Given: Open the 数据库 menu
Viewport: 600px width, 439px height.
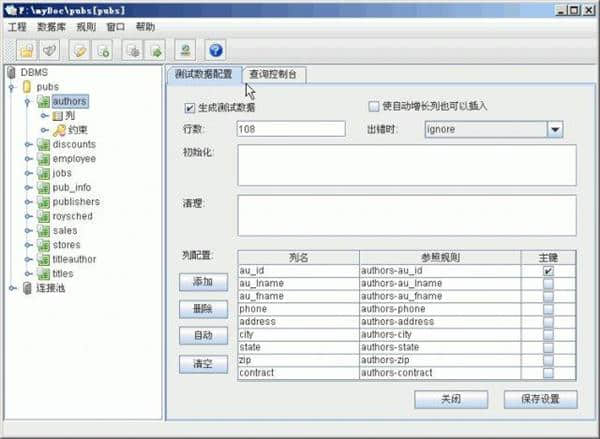Looking at the screenshot, I should 54,27.
